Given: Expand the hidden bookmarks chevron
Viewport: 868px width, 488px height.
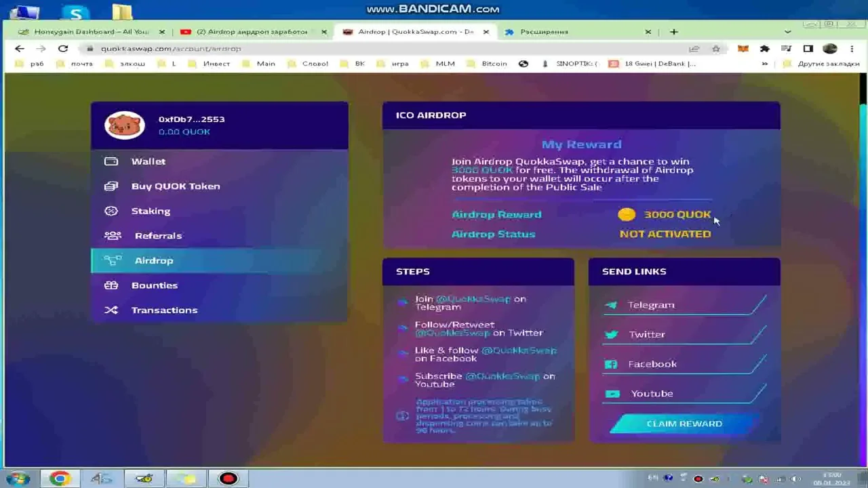Looking at the screenshot, I should [765, 64].
